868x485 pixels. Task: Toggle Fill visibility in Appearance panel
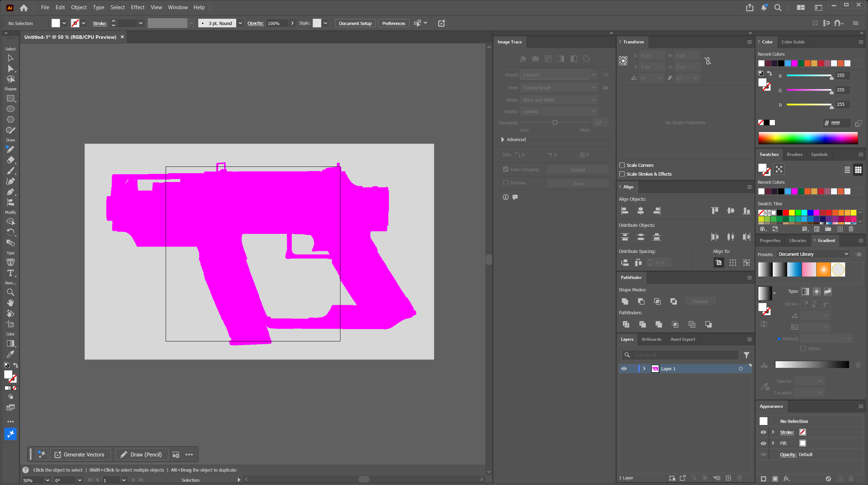763,443
